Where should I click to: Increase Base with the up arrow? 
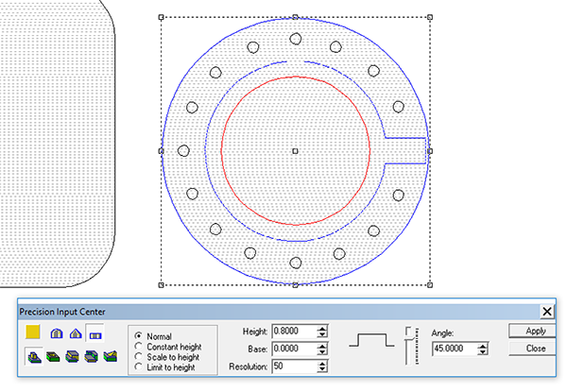(322, 346)
